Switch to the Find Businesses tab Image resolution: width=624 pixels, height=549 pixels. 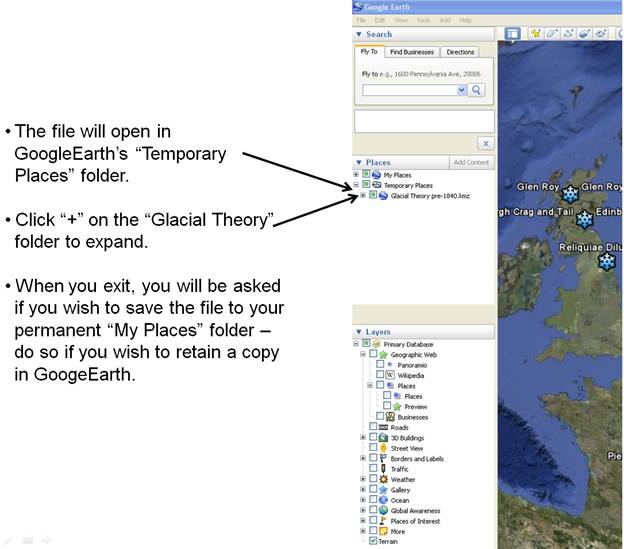pos(410,52)
